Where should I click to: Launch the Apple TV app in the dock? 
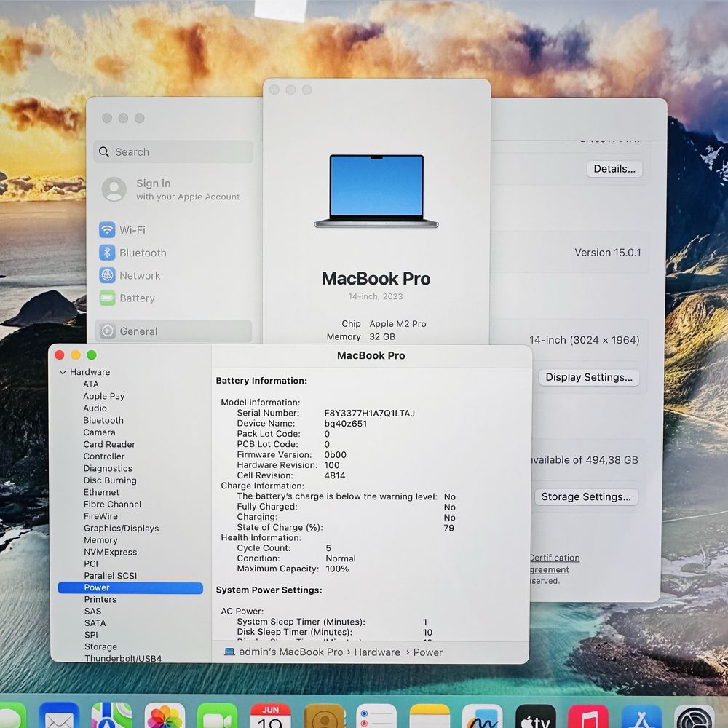(536, 716)
